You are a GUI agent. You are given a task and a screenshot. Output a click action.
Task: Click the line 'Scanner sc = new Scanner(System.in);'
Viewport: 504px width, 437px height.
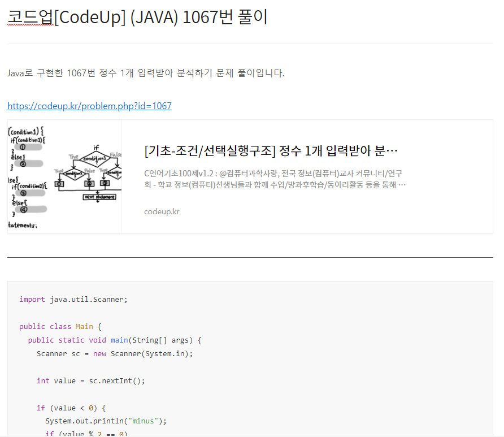(115, 354)
